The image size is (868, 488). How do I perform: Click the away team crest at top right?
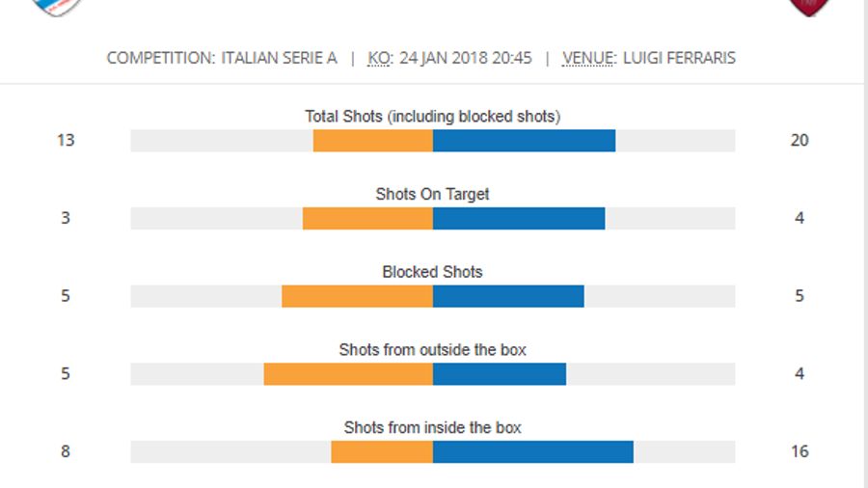click(809, 6)
